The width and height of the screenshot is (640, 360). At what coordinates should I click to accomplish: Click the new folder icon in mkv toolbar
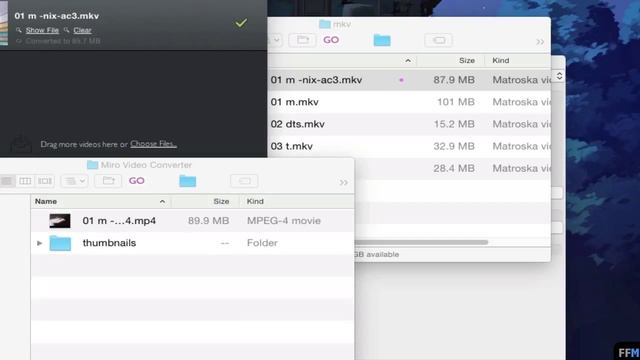[302, 40]
